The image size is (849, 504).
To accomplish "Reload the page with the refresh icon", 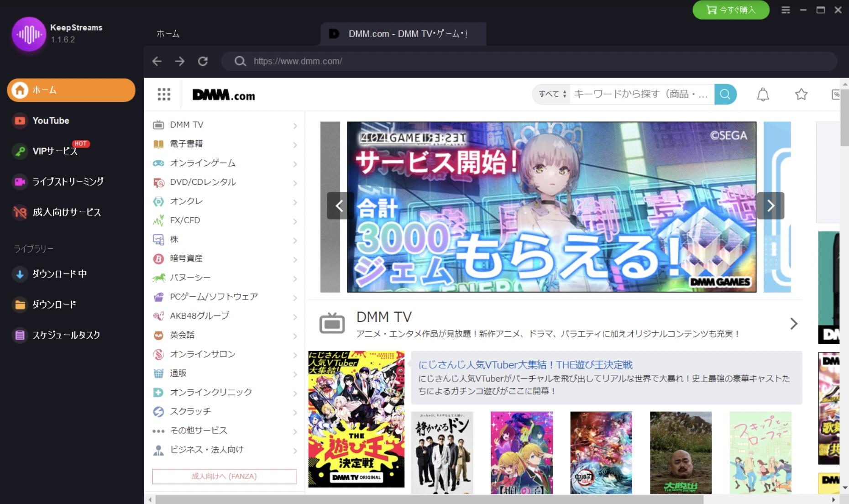I will (x=203, y=61).
